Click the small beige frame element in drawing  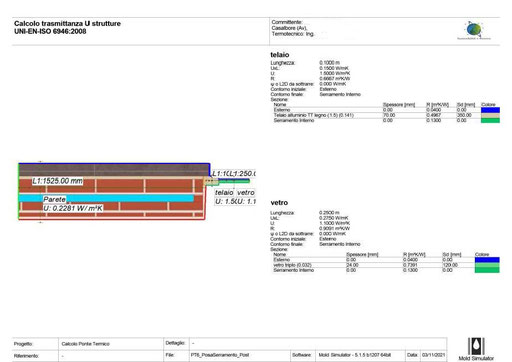[x=211, y=181]
